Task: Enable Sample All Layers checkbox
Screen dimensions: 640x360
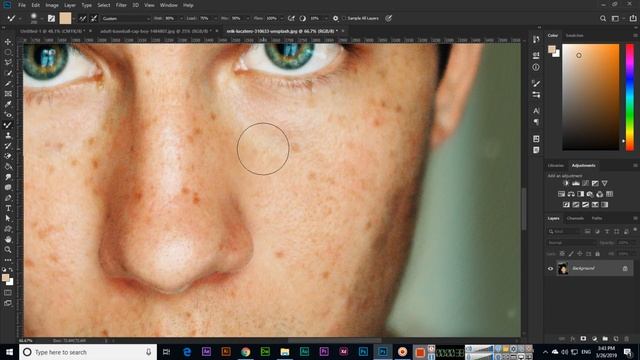Action: 344,18
